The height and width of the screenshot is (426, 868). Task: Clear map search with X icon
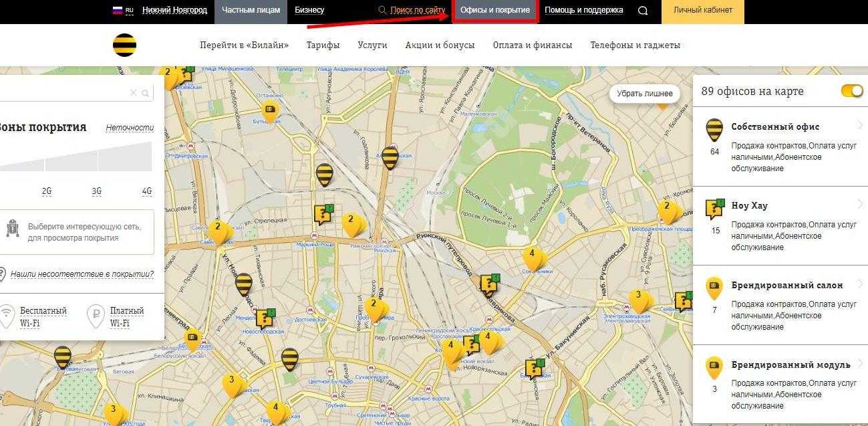[134, 94]
